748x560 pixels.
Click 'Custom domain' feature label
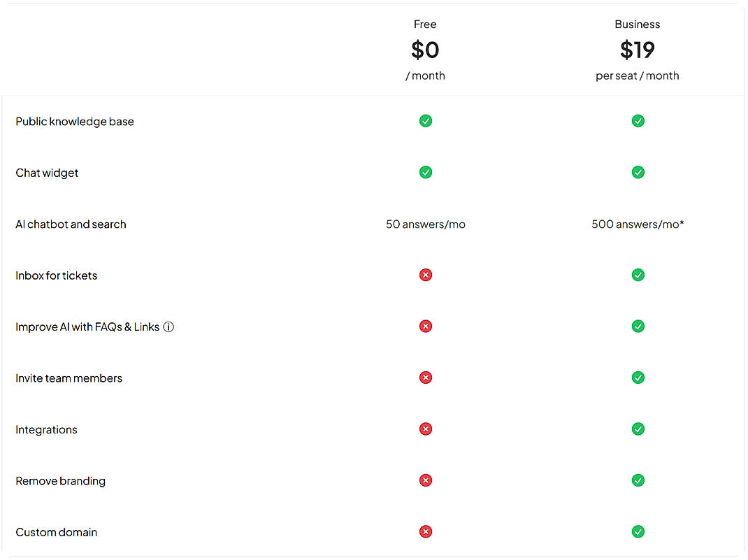pos(57,532)
